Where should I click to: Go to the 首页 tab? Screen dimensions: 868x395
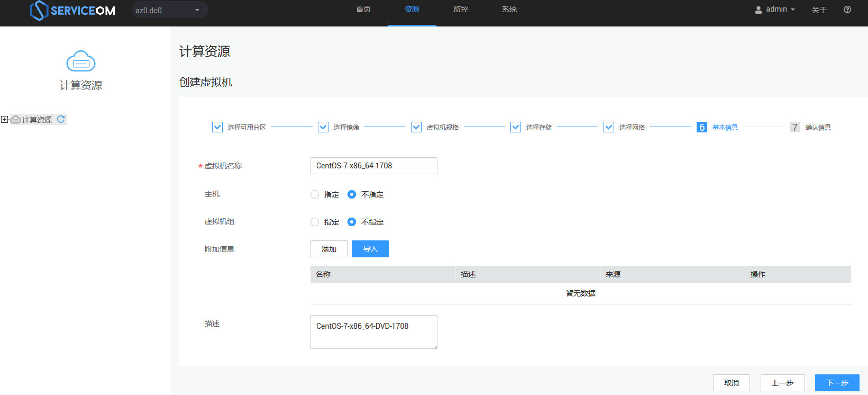pyautogui.click(x=363, y=10)
